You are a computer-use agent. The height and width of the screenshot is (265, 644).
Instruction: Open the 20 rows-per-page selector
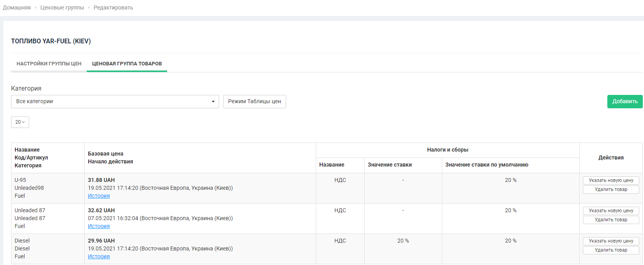tap(20, 122)
